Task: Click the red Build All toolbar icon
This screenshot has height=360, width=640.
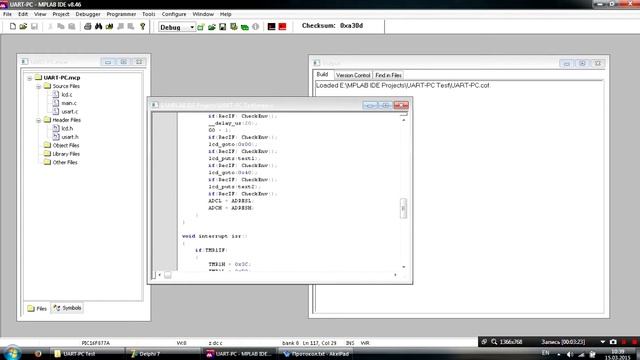Action: pyautogui.click(x=282, y=27)
